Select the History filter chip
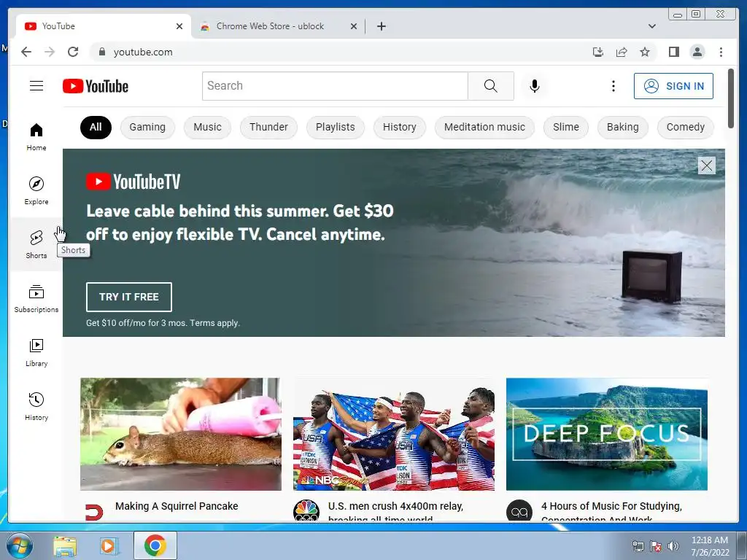This screenshot has width=747, height=560. [x=399, y=127]
